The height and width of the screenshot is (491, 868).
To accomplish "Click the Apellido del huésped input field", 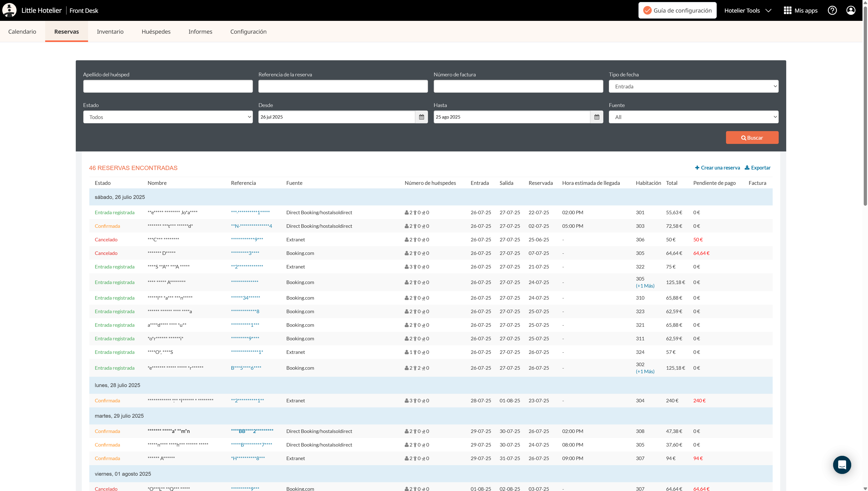I will (x=168, y=86).
